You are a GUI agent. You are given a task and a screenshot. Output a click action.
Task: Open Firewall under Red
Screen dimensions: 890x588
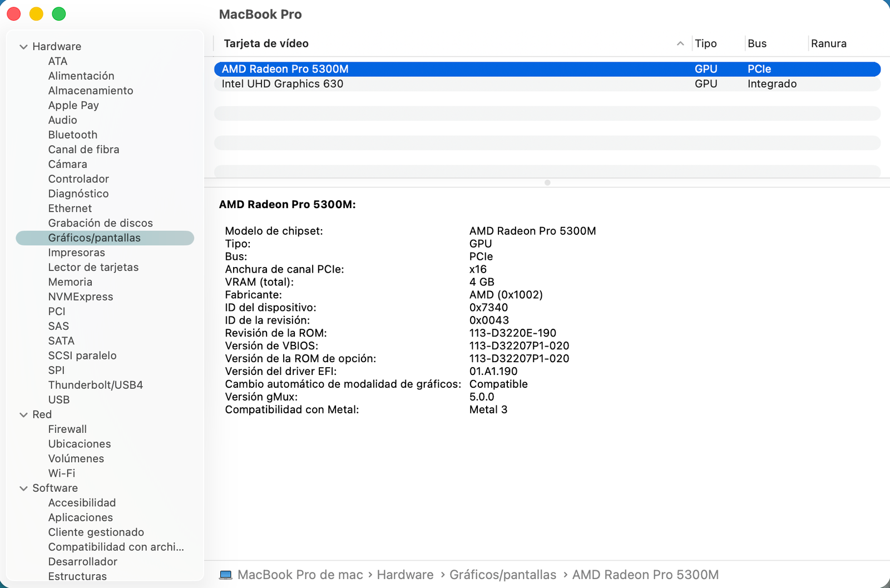point(67,429)
